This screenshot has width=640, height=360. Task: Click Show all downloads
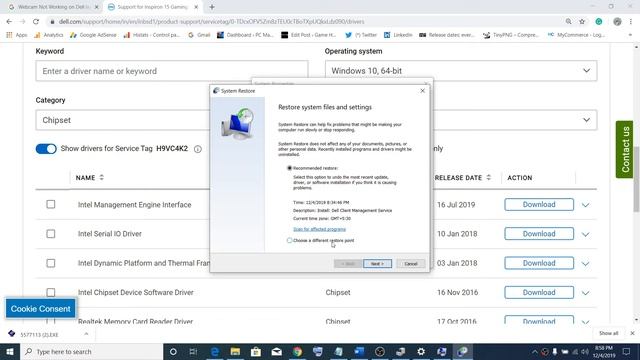click(x=608, y=333)
